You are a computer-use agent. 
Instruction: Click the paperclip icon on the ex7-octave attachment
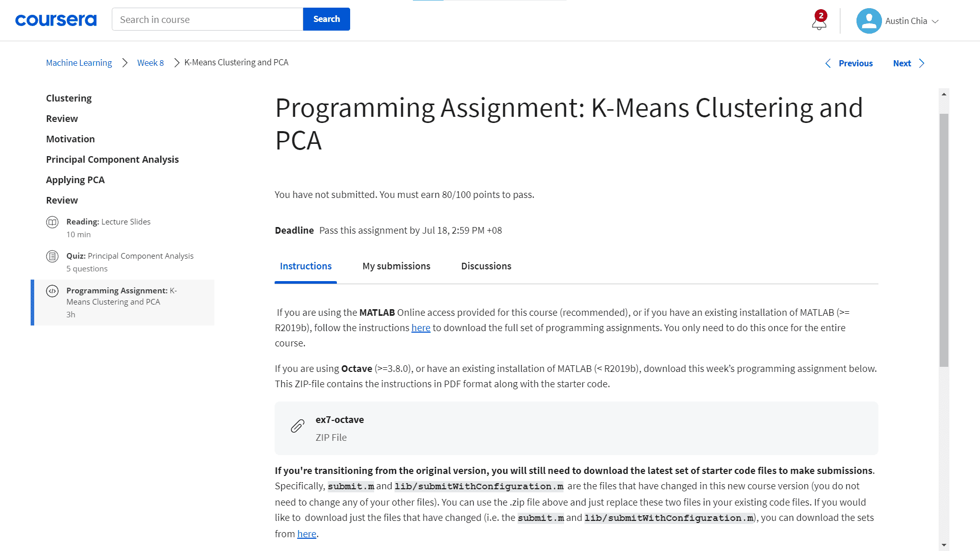tap(297, 426)
